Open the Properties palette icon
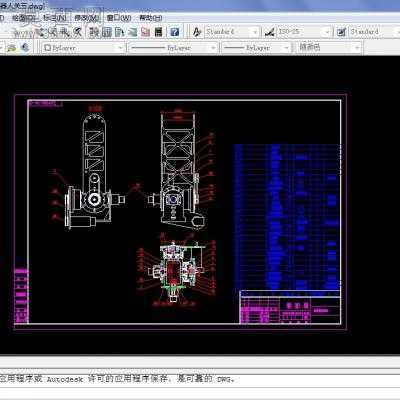The image size is (400, 400). (94, 32)
